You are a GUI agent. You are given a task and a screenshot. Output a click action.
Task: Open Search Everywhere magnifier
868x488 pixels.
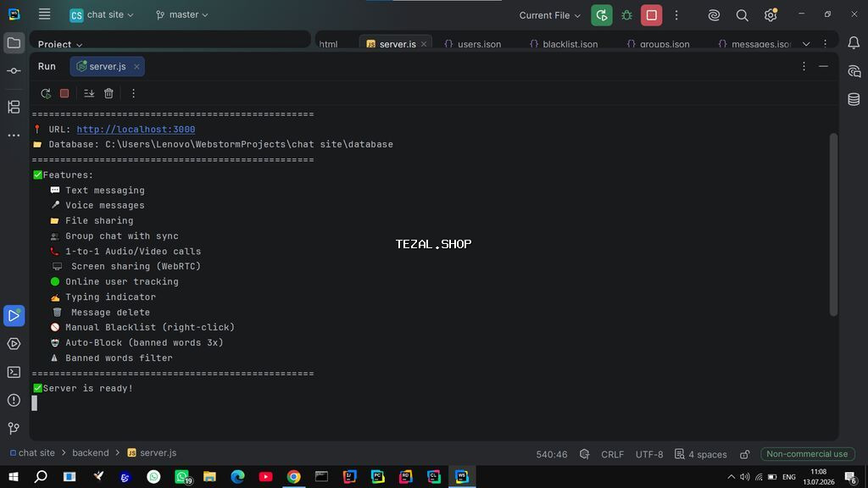pyautogui.click(x=742, y=15)
